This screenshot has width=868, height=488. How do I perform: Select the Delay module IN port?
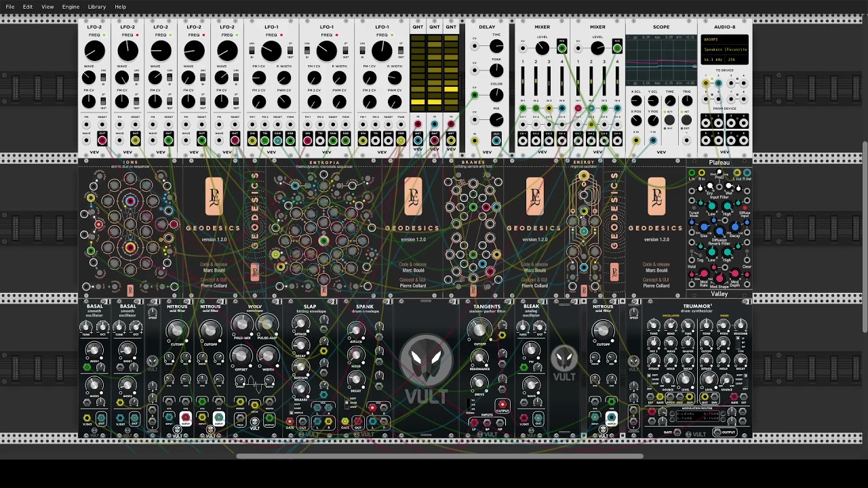(475, 141)
